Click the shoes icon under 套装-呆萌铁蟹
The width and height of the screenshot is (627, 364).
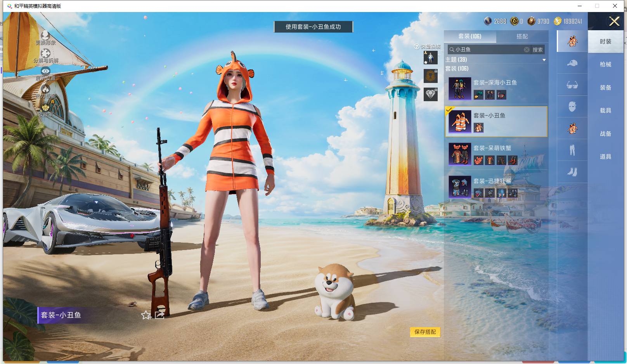pos(513,160)
